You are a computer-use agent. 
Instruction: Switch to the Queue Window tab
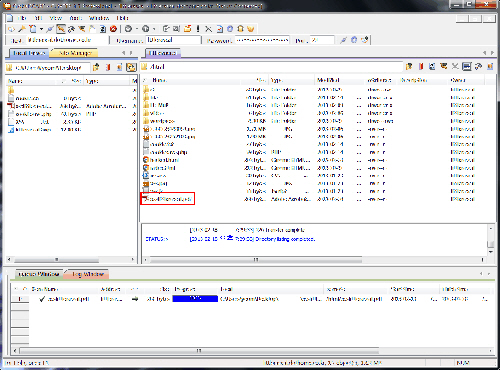39,274
